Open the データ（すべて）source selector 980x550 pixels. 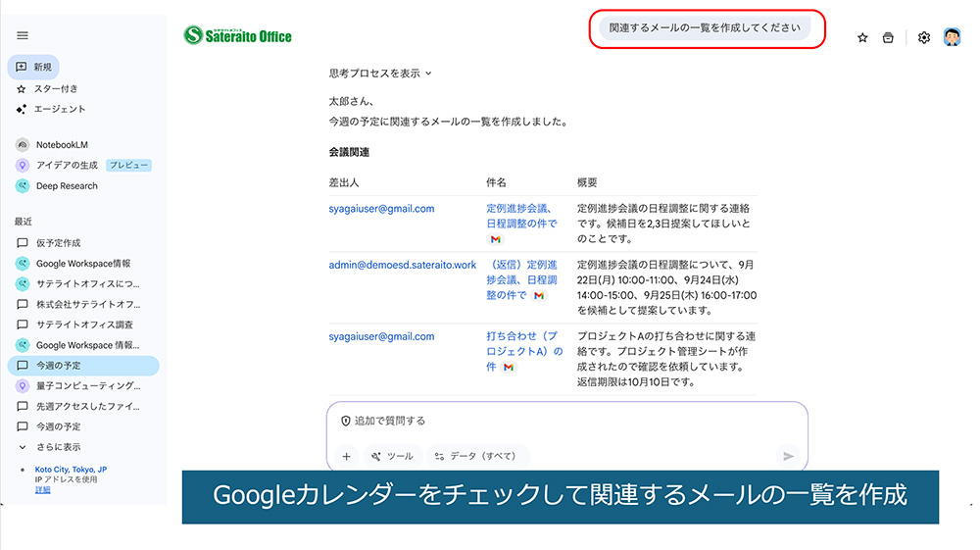[x=480, y=456]
